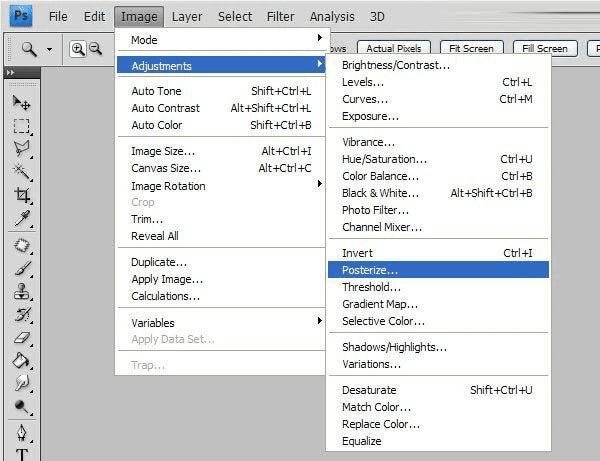Choose Color Balance adjustment
The width and height of the screenshot is (600, 461).
coord(438,176)
